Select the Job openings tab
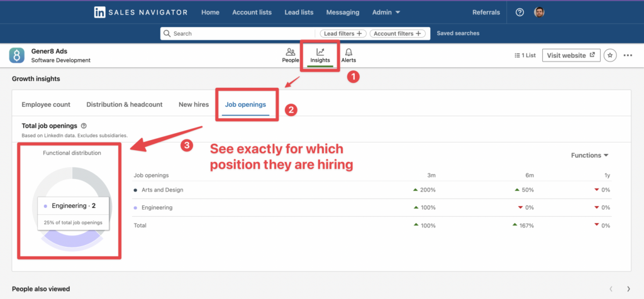The height and width of the screenshot is (299, 644). click(x=246, y=105)
